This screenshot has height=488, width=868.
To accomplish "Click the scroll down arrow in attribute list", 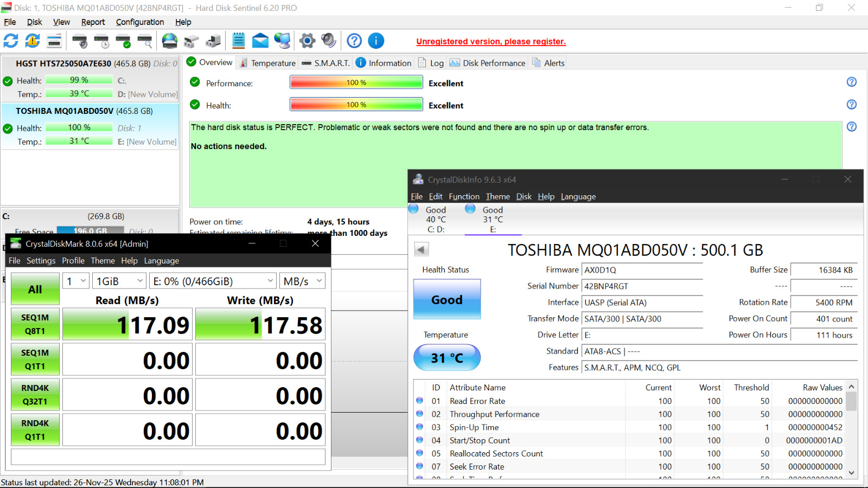I will click(x=851, y=473).
